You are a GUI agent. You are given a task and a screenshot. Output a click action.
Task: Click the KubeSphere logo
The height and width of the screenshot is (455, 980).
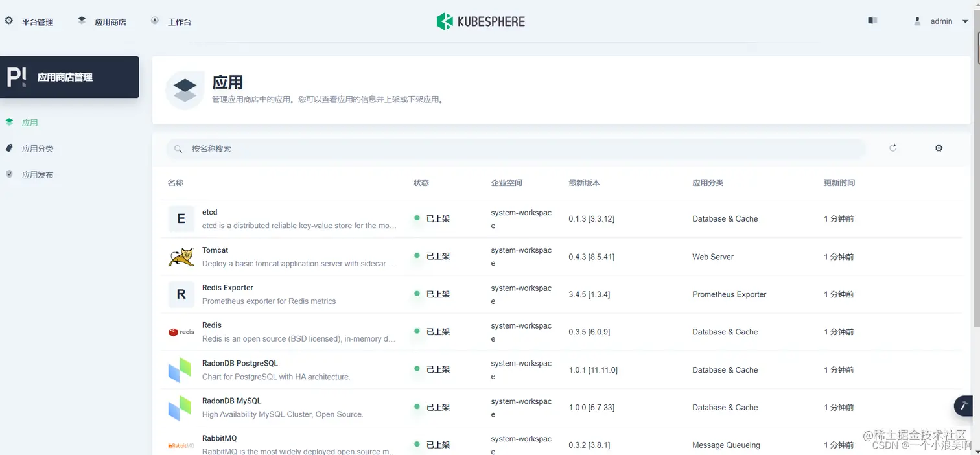pos(480,21)
